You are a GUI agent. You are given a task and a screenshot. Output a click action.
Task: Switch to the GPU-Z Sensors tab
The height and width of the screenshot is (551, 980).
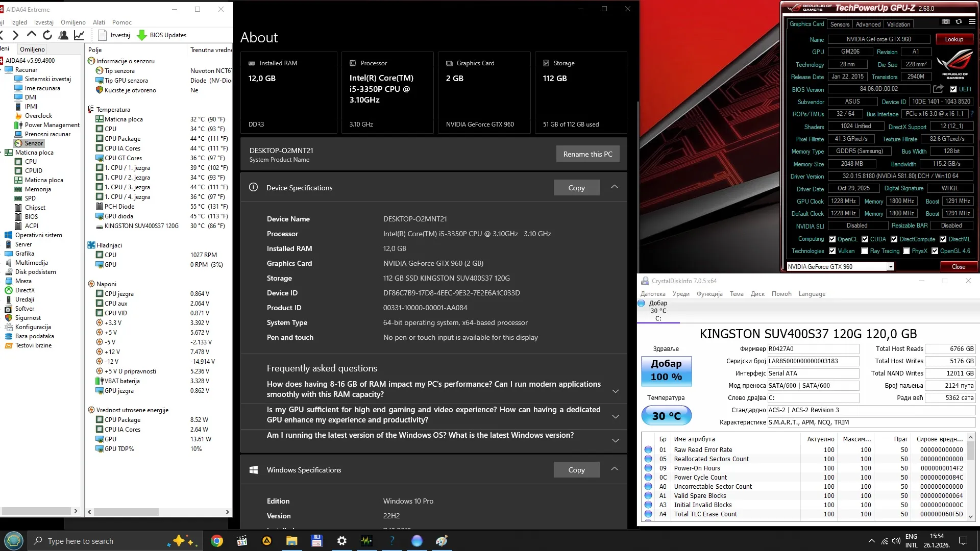coord(840,24)
